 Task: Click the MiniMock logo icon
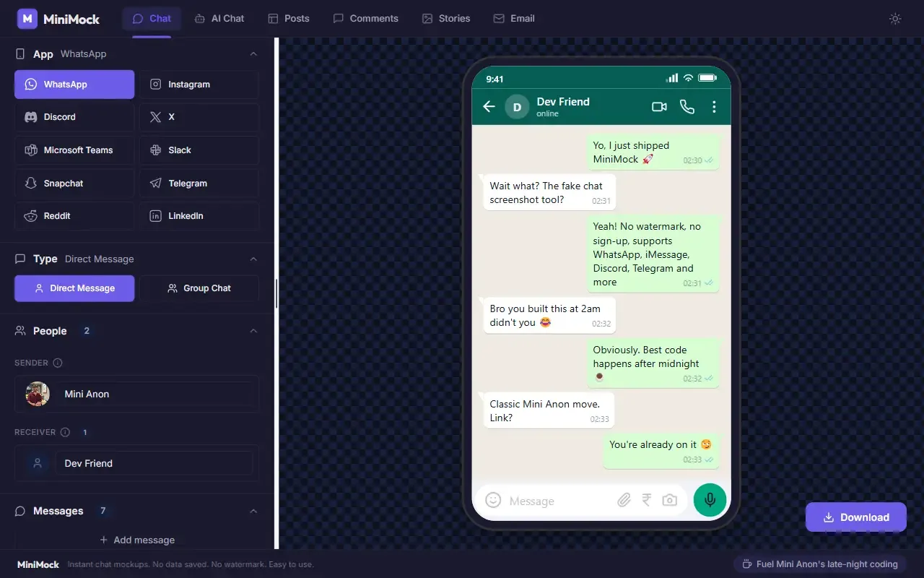27,19
